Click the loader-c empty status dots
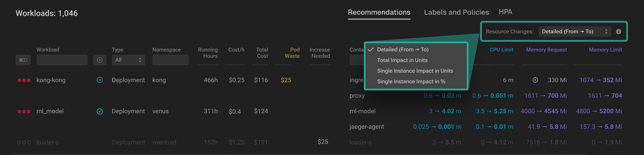Viewport: 644px width, 155px height. pos(24,142)
